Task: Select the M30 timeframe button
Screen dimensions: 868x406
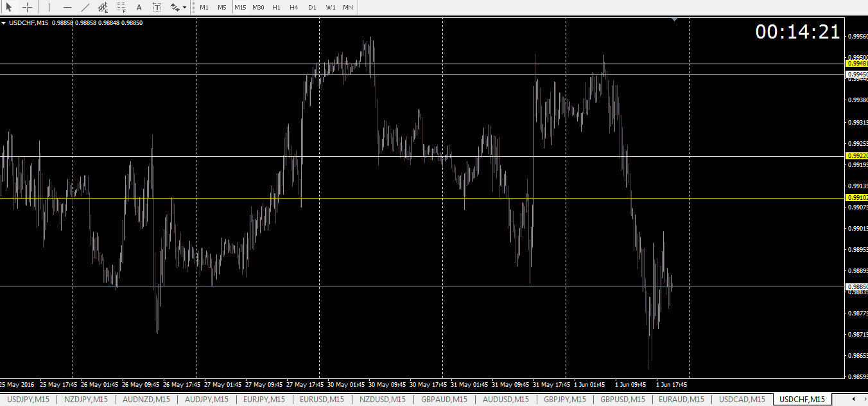Action: pos(258,7)
